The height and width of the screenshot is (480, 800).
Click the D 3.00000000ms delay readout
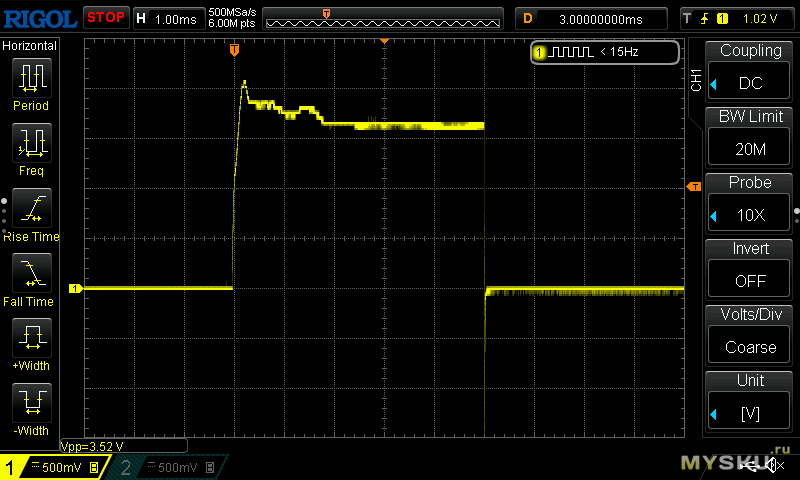[591, 19]
